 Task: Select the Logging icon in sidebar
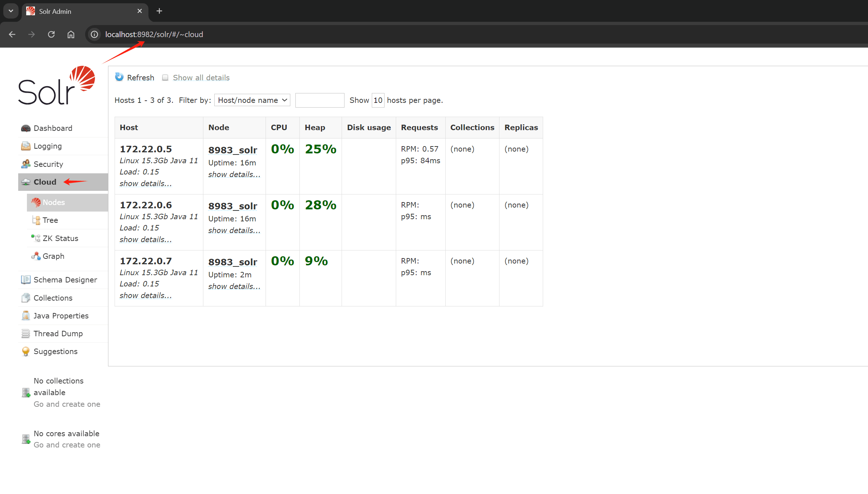point(25,146)
